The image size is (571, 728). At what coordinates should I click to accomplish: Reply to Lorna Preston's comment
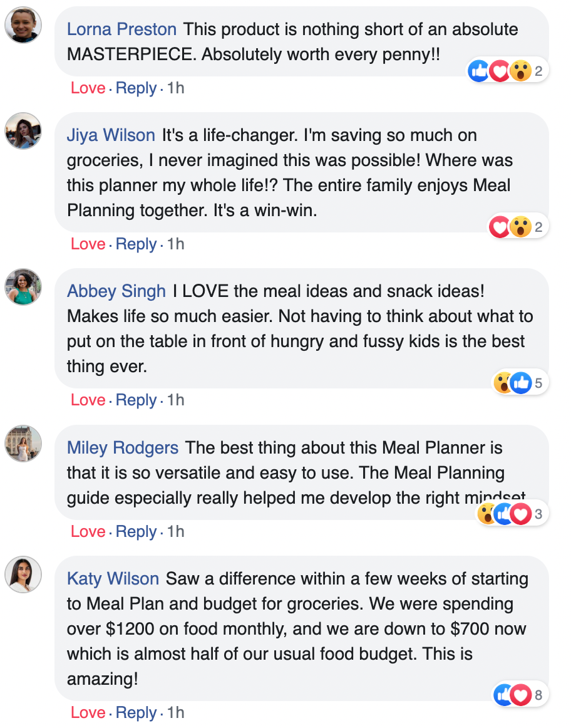pos(136,88)
